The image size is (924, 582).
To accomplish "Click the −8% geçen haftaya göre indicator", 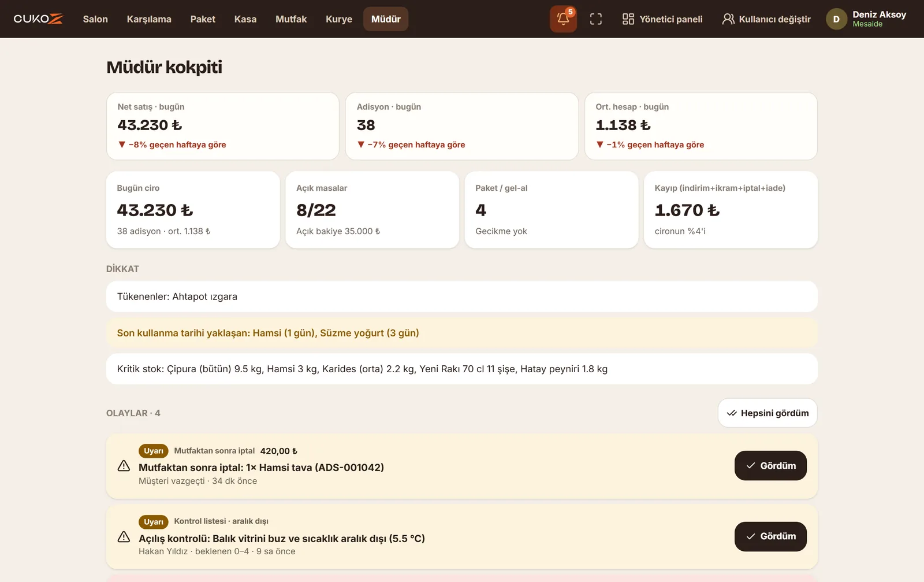I will [x=172, y=144].
